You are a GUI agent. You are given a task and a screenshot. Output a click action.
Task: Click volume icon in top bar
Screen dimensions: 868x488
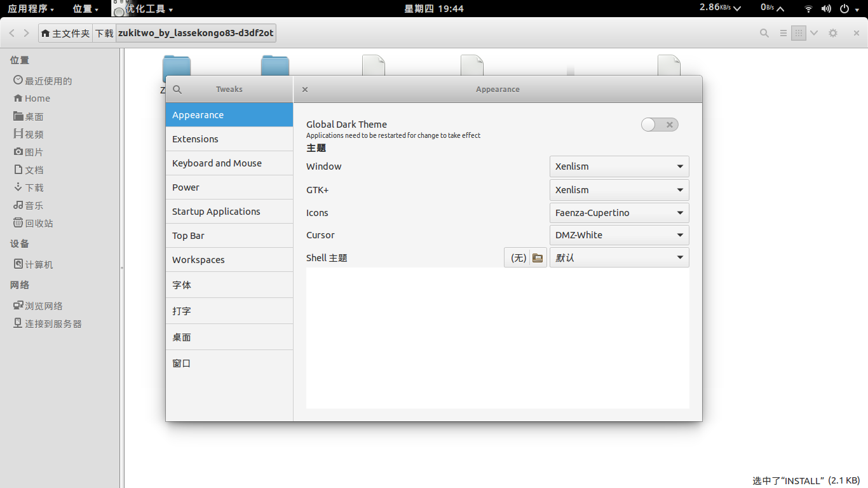826,9
